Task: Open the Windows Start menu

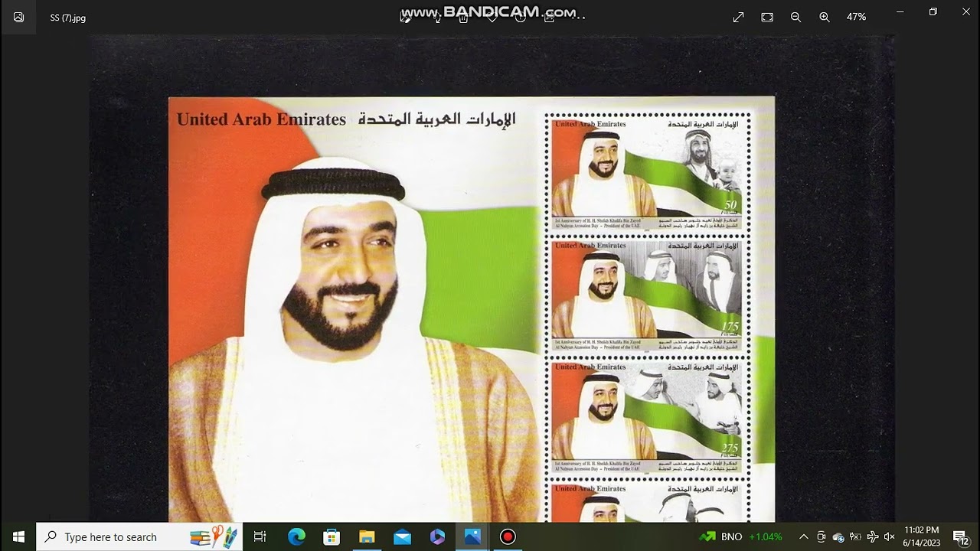Action: 18,536
